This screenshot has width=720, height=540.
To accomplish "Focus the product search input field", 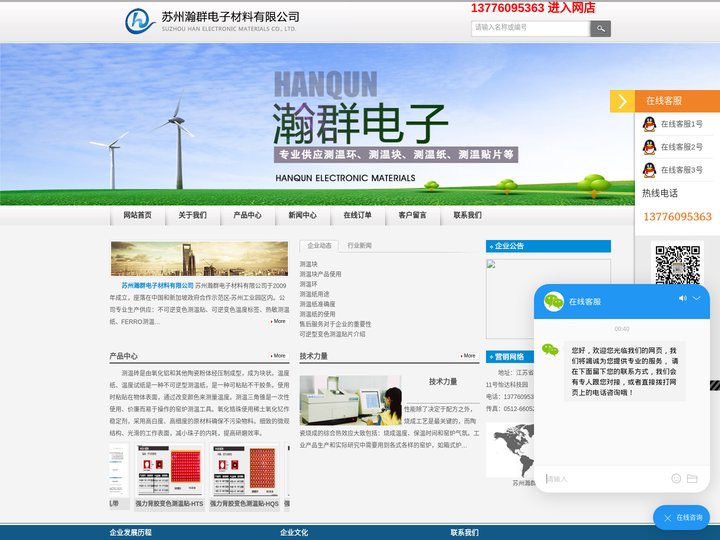I will tap(530, 28).
